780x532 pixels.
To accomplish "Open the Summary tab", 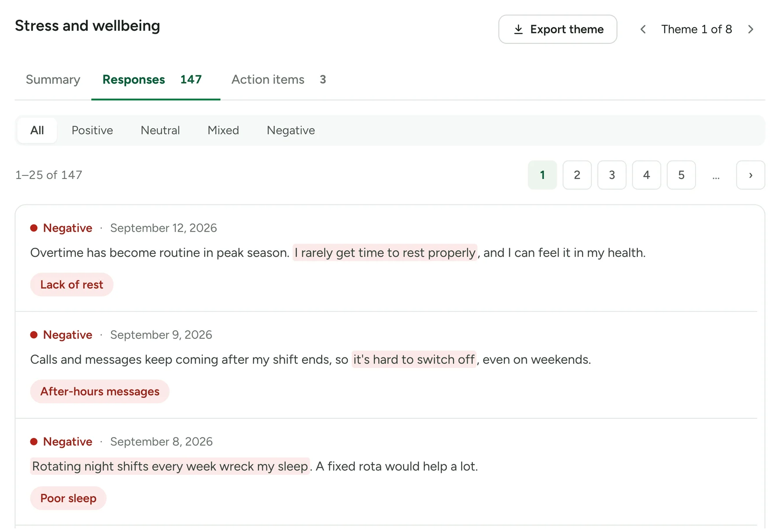I will click(53, 80).
